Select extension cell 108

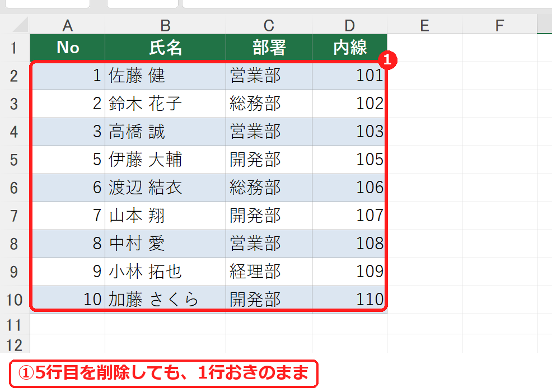click(x=349, y=244)
